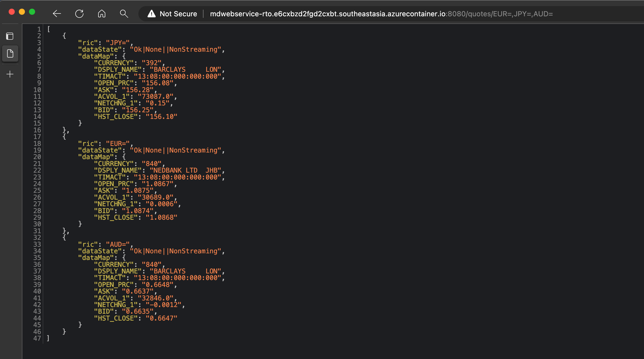Click line number 1 in gutter
This screenshot has width=644, height=359.
coord(39,29)
